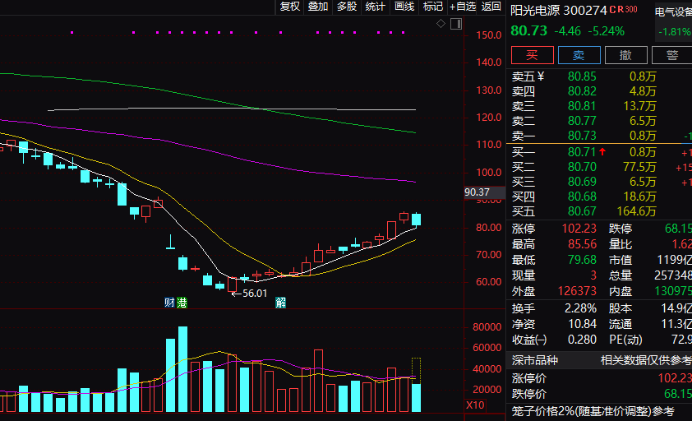Open the 统计 statistics tool

(x=375, y=7)
